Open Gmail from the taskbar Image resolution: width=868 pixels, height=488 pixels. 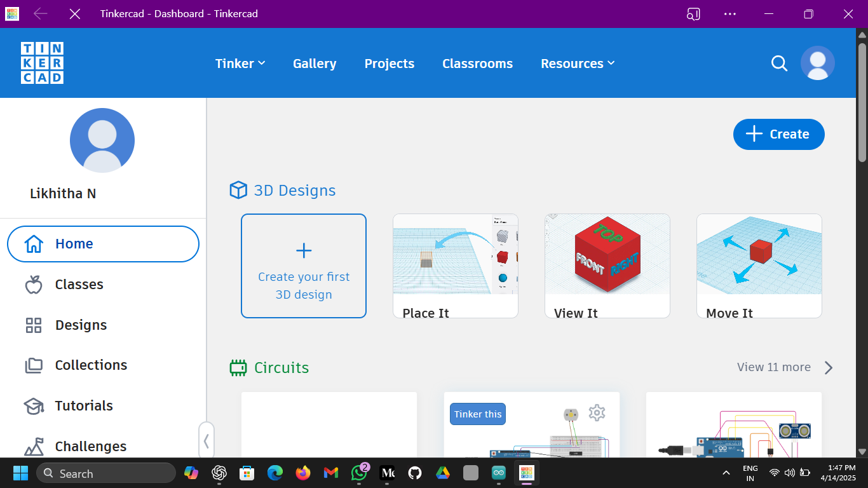pos(331,473)
